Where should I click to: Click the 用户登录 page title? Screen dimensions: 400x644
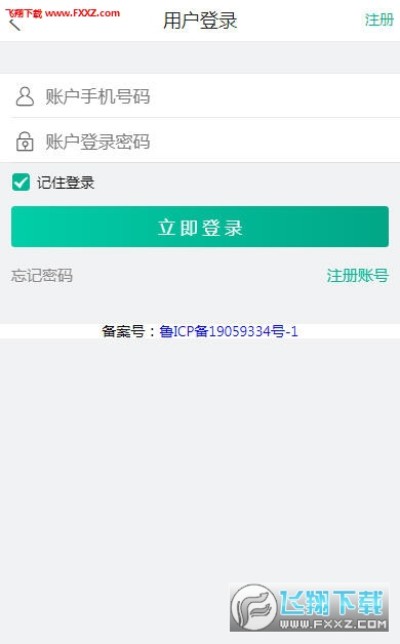click(x=200, y=21)
